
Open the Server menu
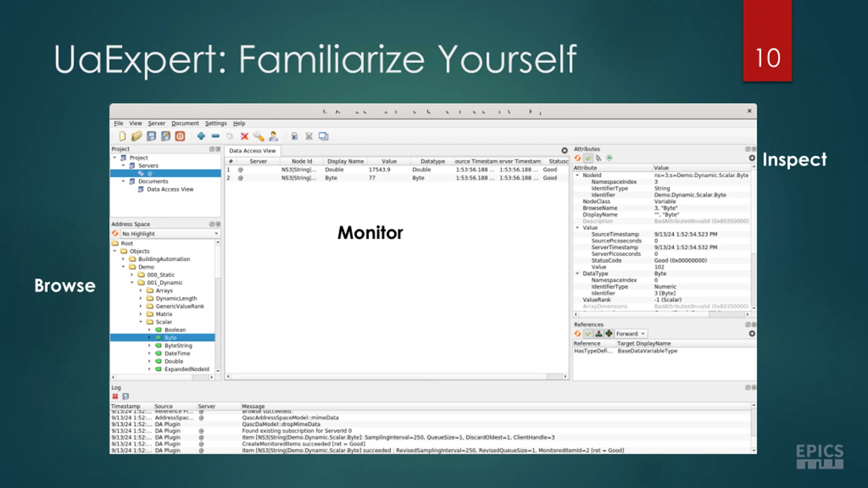coord(156,123)
